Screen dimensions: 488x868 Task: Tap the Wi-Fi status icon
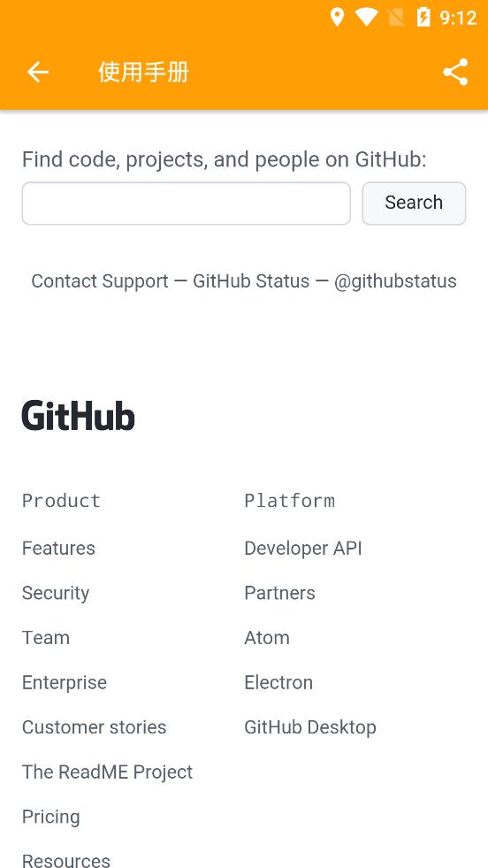click(x=366, y=17)
